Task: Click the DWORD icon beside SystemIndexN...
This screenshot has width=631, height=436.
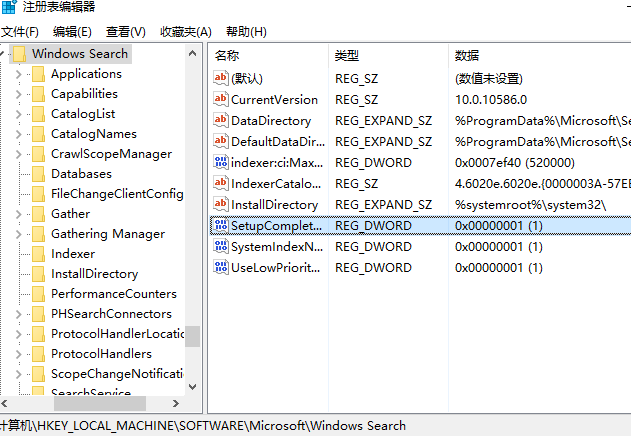Action: (221, 246)
